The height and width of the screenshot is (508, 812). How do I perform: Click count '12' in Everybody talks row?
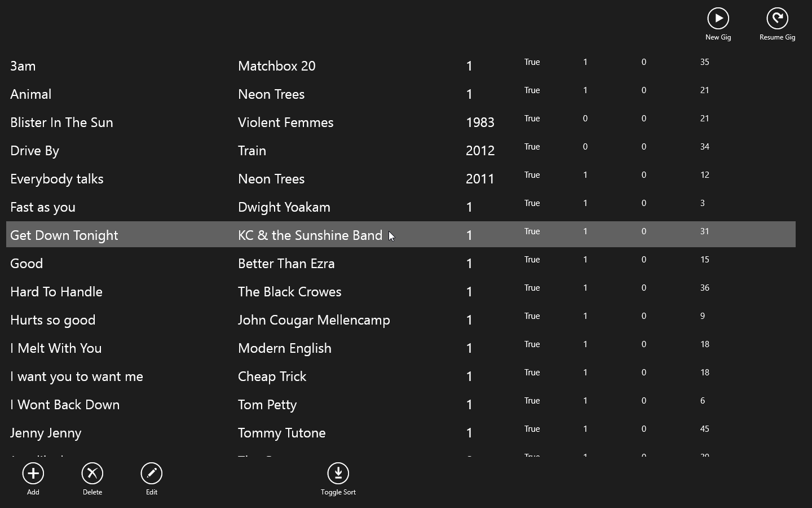click(x=705, y=175)
